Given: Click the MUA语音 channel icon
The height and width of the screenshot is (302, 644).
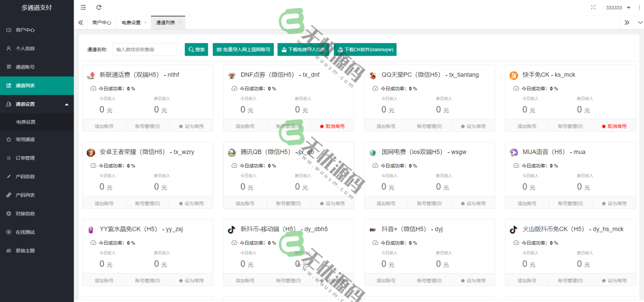Looking at the screenshot, I should 514,152.
